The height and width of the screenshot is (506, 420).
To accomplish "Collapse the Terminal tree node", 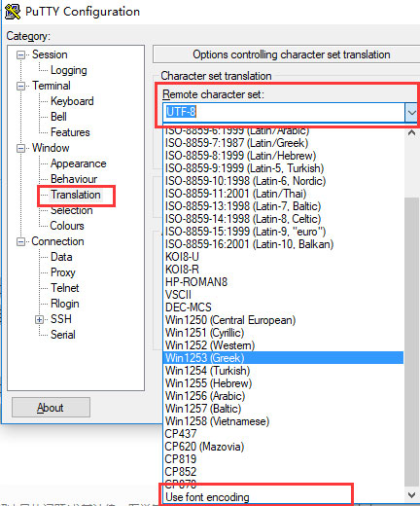I will (x=20, y=86).
